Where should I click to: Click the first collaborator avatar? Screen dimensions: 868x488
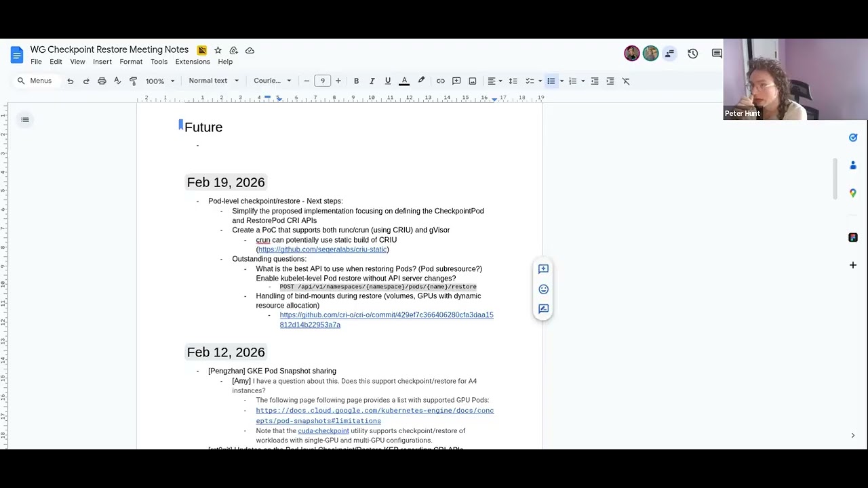[x=632, y=54]
